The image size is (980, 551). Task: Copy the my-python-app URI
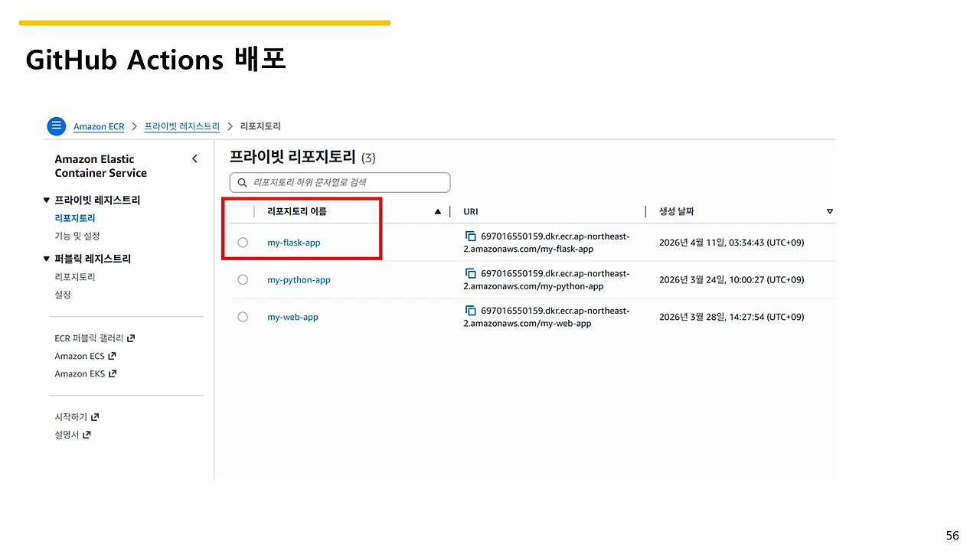point(470,274)
